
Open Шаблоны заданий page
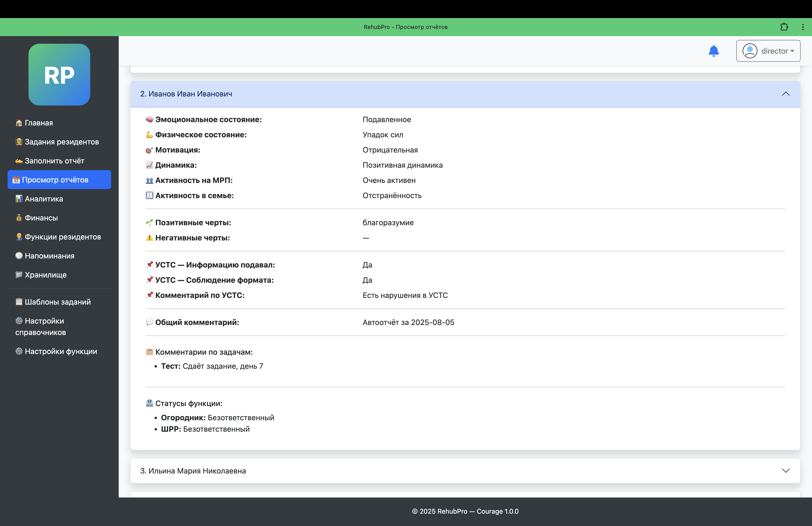58,302
